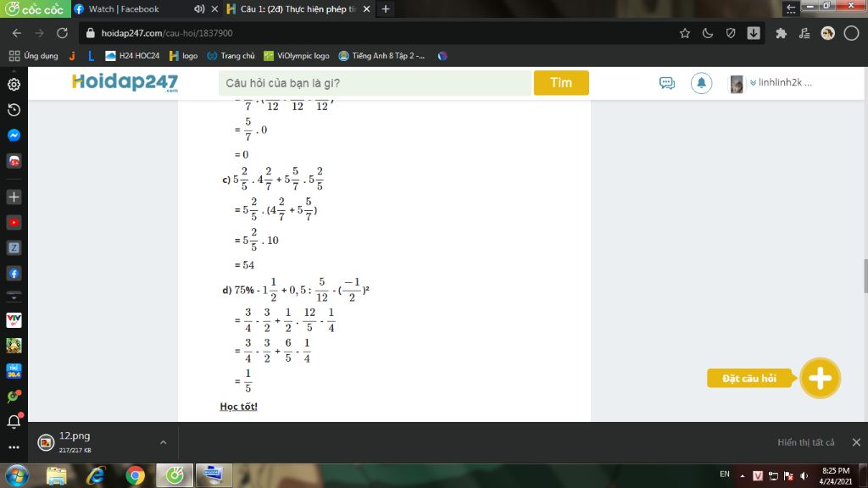Screen dimensions: 868x488
Task: Open the orange J bookmark
Action: [x=72, y=56]
